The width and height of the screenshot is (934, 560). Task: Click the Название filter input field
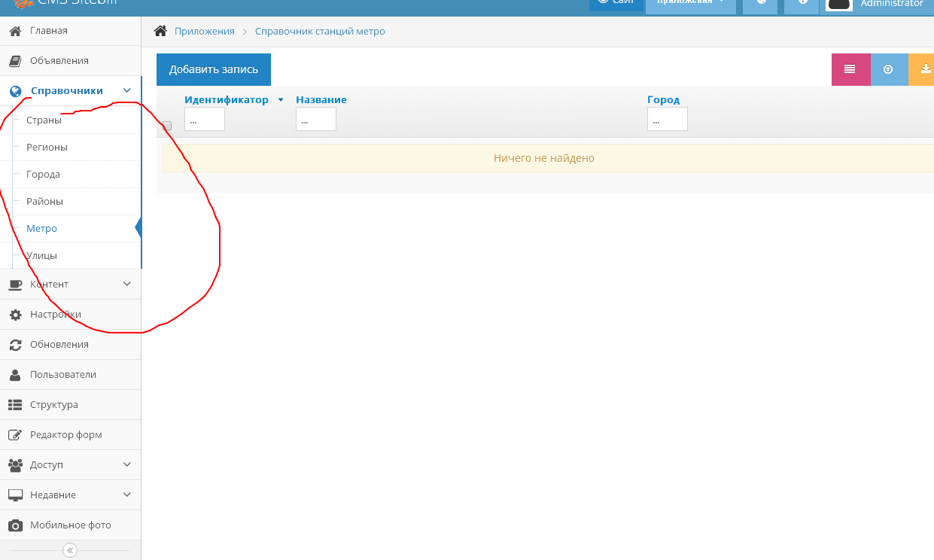(x=316, y=119)
